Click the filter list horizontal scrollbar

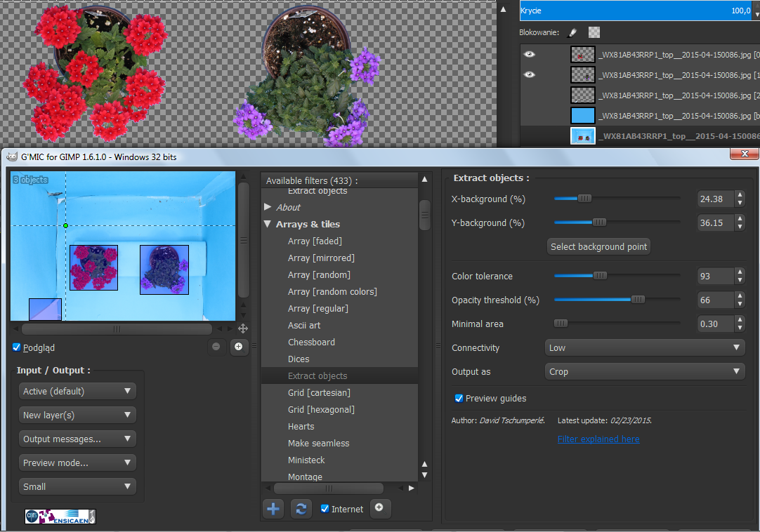tap(329, 488)
